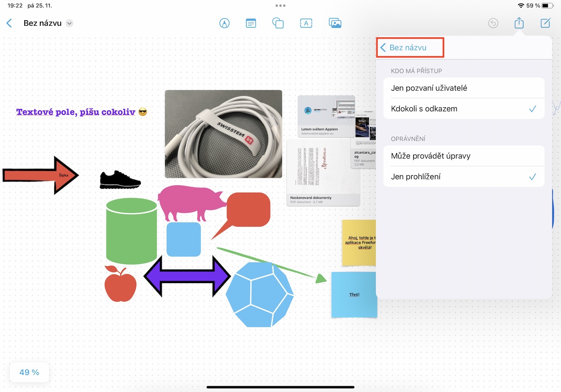
Task: Open the 49 % zoom control
Action: (29, 372)
